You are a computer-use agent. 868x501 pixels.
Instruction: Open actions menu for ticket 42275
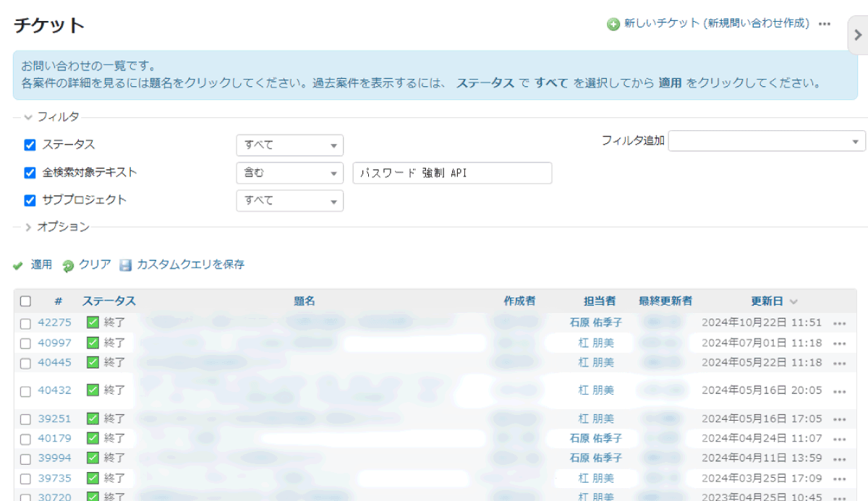point(840,324)
